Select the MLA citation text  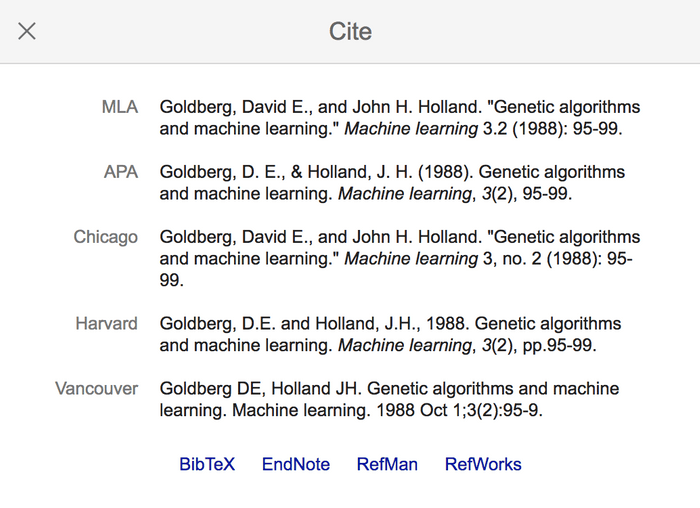tap(399, 118)
